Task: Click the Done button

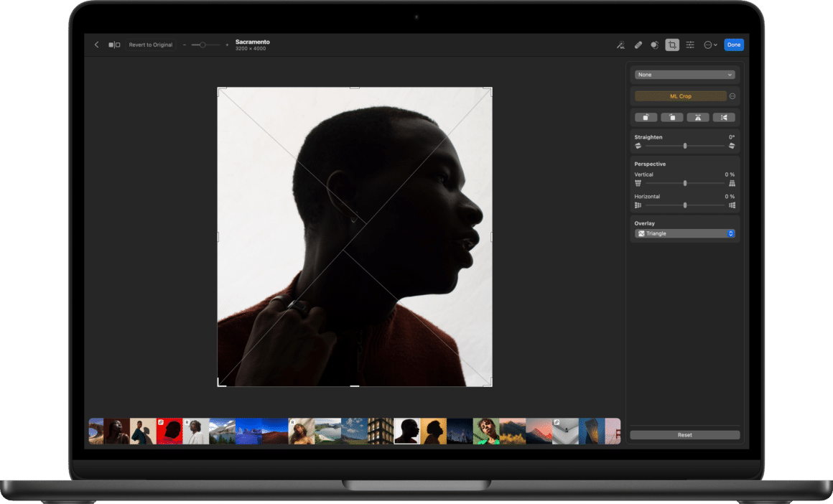Action: 734,44
